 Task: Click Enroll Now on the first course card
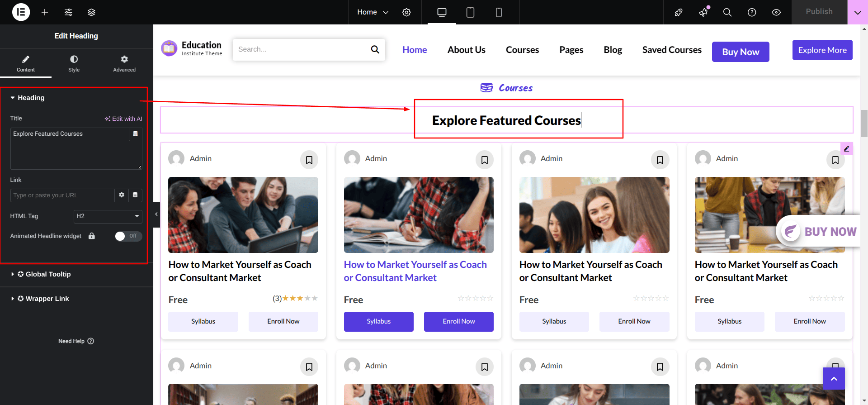283,321
